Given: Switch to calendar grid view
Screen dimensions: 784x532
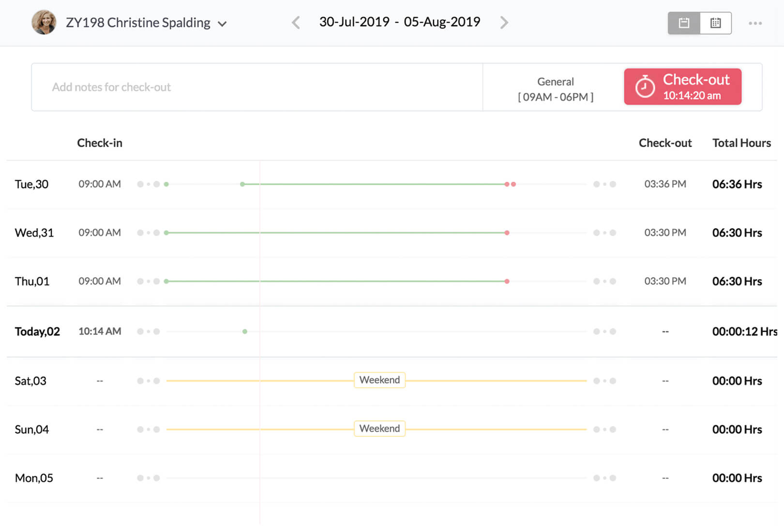Looking at the screenshot, I should pos(715,23).
